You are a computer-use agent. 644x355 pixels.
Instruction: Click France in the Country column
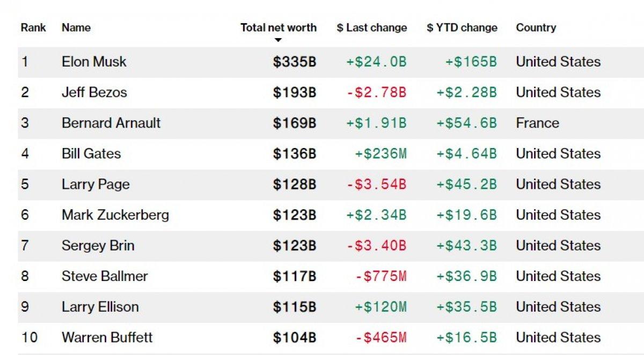[x=537, y=123]
